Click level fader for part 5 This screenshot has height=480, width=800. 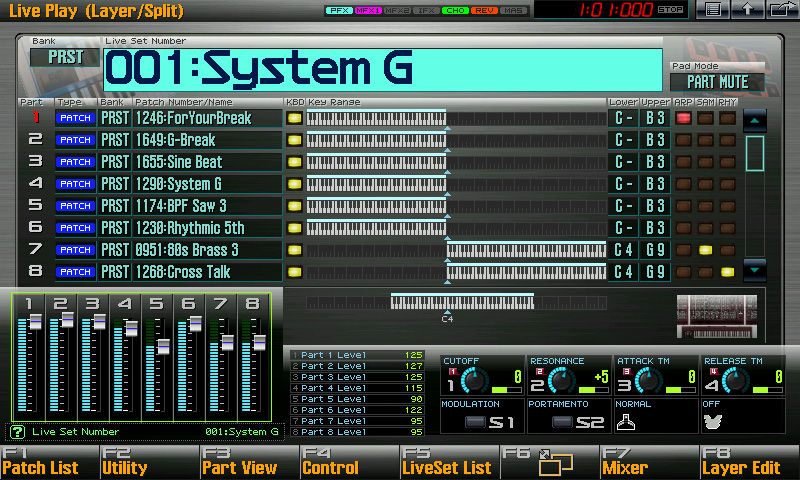coord(163,347)
